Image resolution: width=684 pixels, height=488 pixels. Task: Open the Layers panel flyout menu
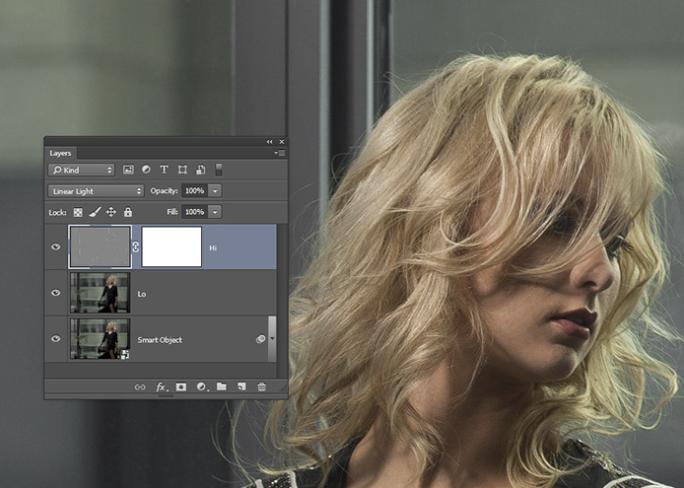281,153
